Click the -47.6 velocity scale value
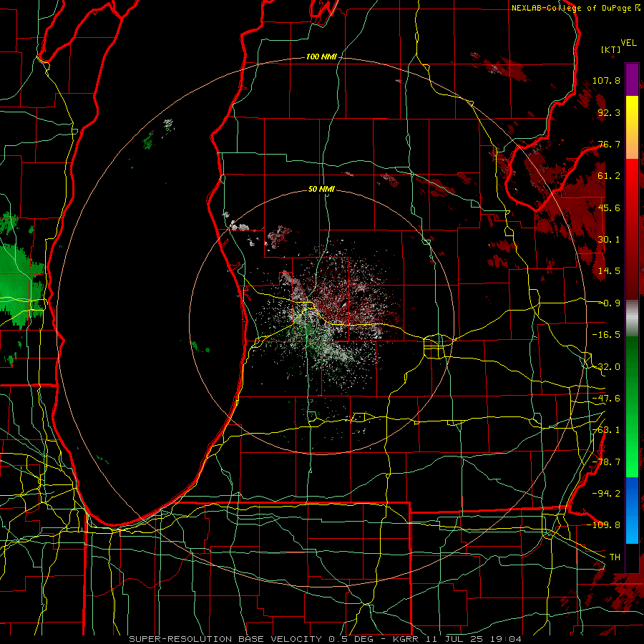This screenshot has height=644, width=644. 606,399
